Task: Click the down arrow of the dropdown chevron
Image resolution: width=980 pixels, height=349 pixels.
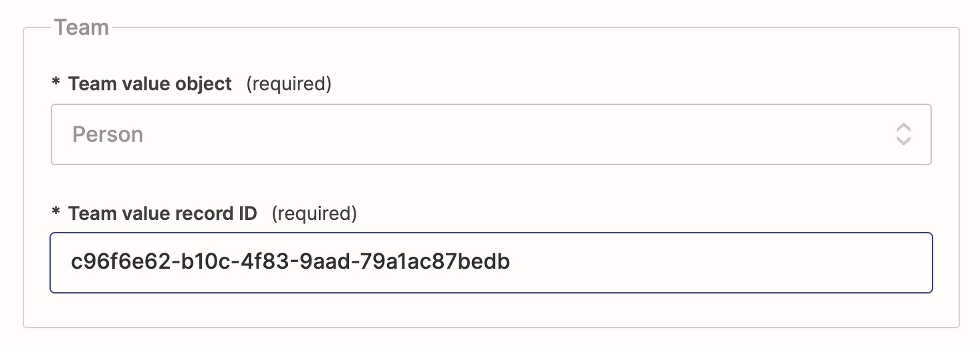Action: tap(903, 141)
